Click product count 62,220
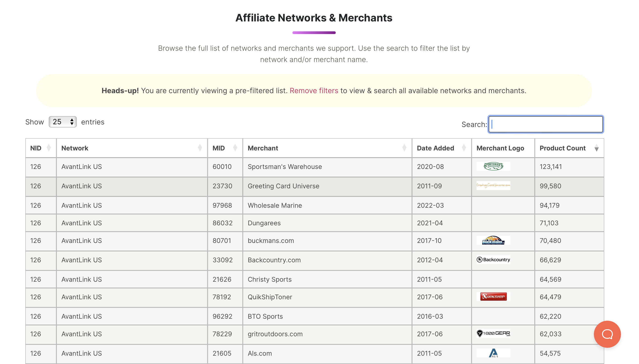Screen dimensions: 639x364 [x=550, y=316]
